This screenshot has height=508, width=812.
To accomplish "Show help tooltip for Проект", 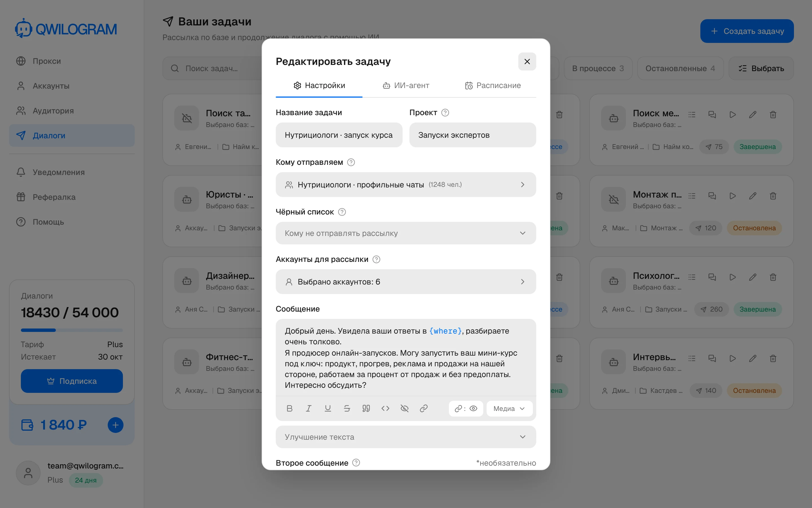I will click(x=445, y=113).
